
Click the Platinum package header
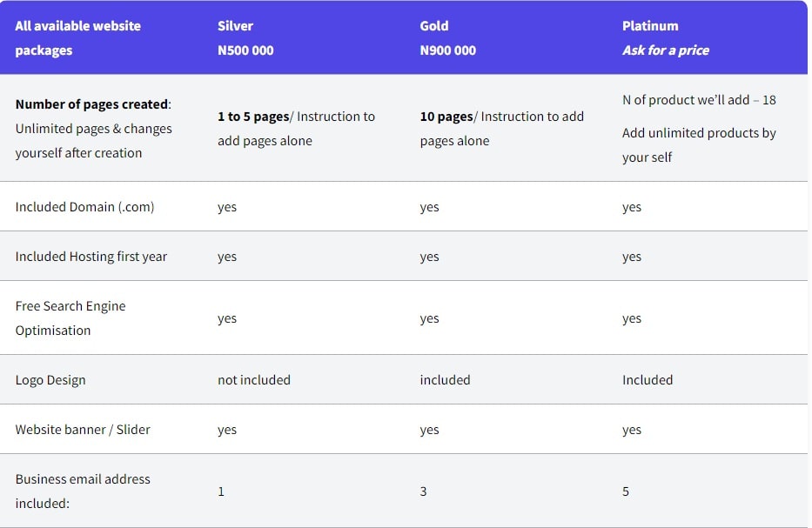pos(650,26)
